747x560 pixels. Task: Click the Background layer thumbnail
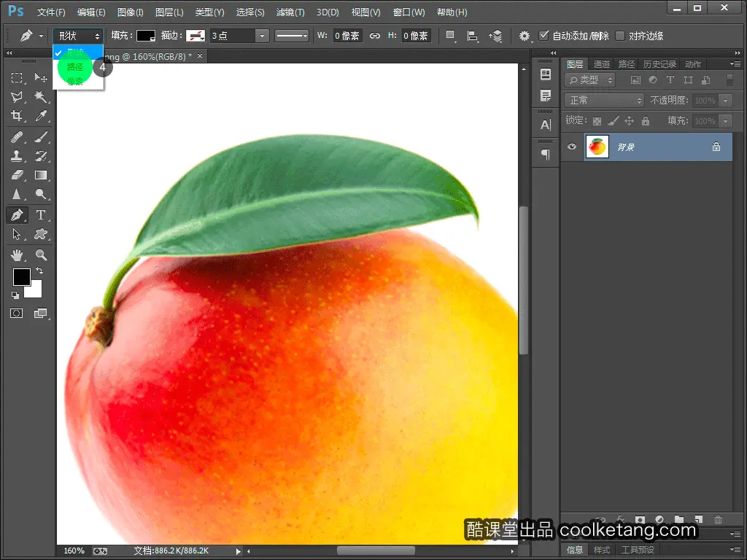(597, 147)
